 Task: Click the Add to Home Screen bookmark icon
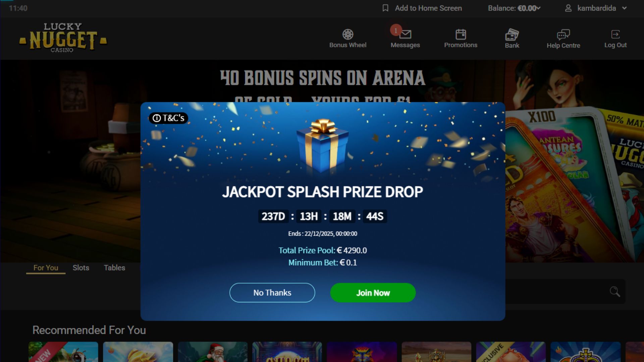tap(385, 8)
